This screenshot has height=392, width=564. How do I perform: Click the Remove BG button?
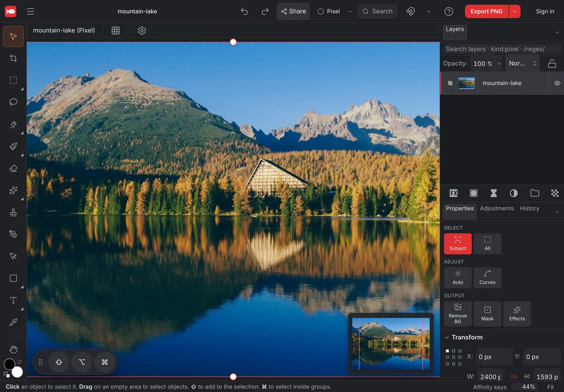[458, 314]
